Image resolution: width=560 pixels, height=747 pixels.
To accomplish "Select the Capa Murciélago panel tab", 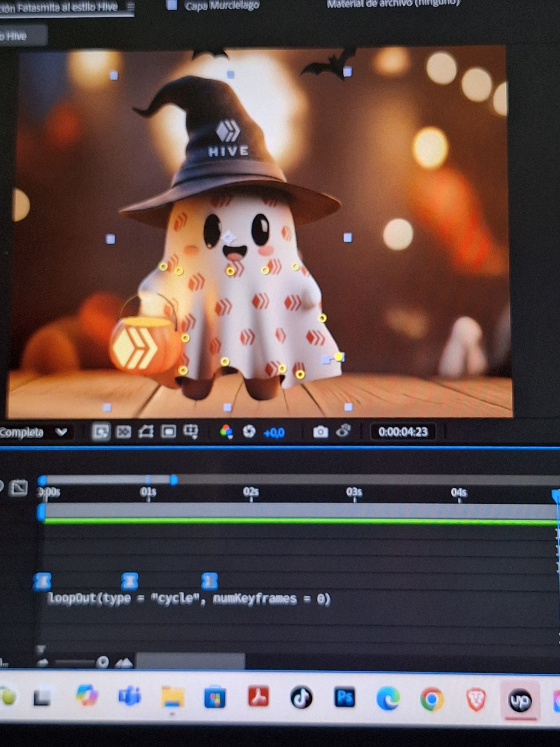I will tap(222, 5).
